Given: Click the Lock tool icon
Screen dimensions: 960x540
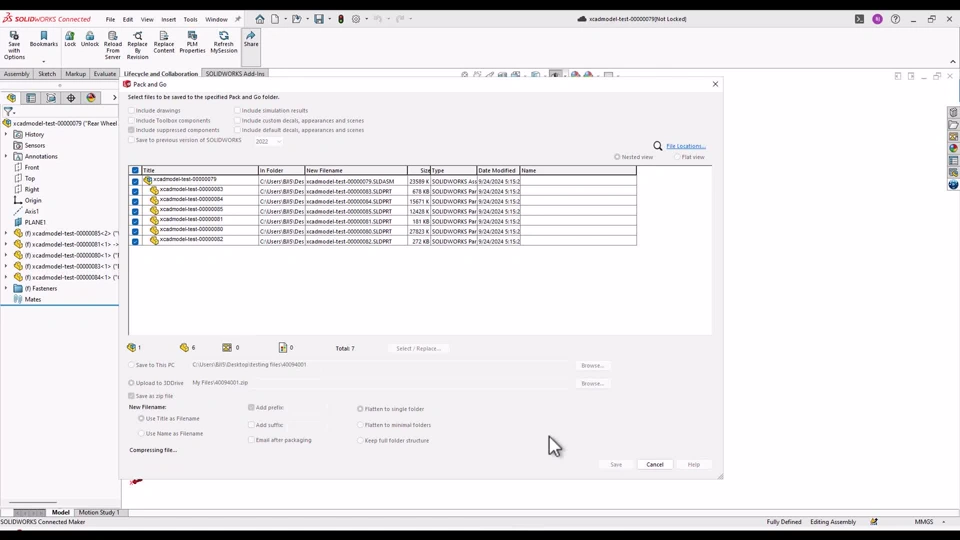Looking at the screenshot, I should click(x=70, y=36).
